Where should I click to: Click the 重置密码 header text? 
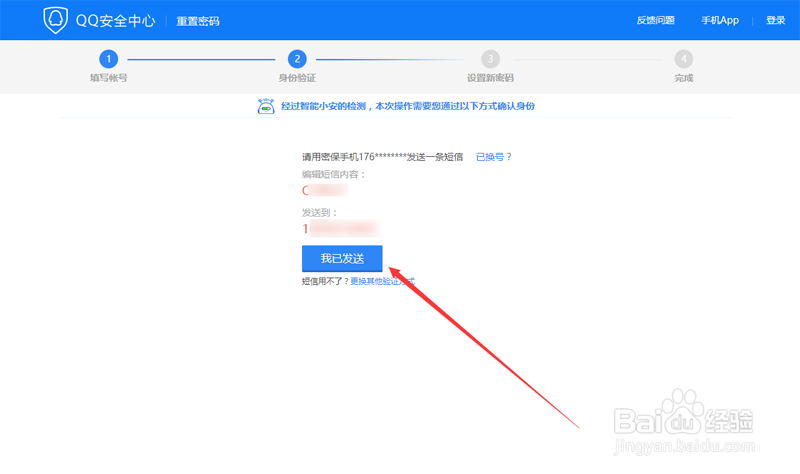[x=198, y=21]
